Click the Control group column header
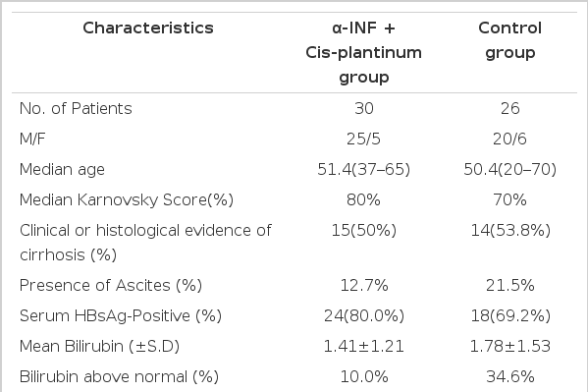This screenshot has height=392, width=588. 510,40
